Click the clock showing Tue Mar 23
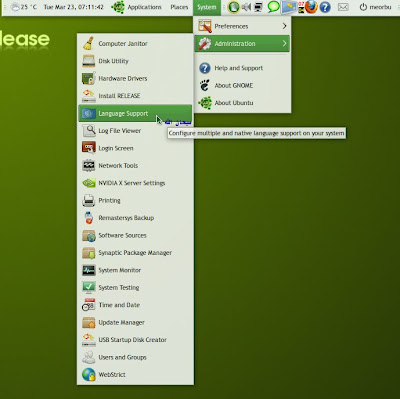400x399 pixels. point(74,7)
